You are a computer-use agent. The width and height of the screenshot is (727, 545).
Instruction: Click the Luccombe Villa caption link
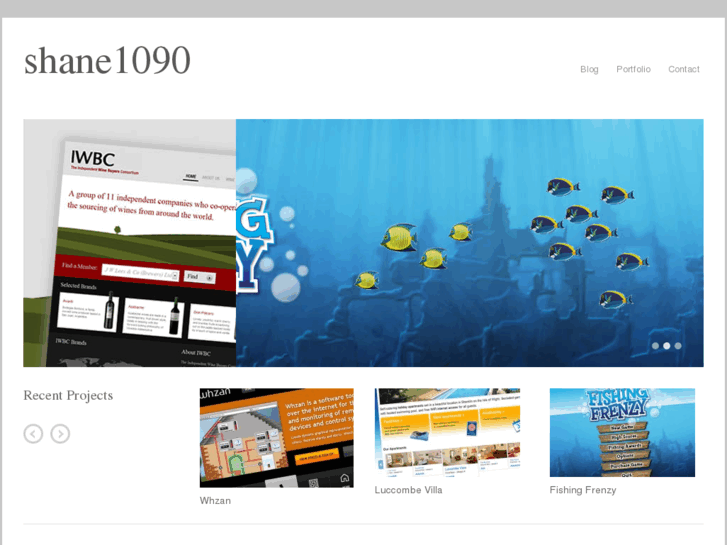(408, 490)
